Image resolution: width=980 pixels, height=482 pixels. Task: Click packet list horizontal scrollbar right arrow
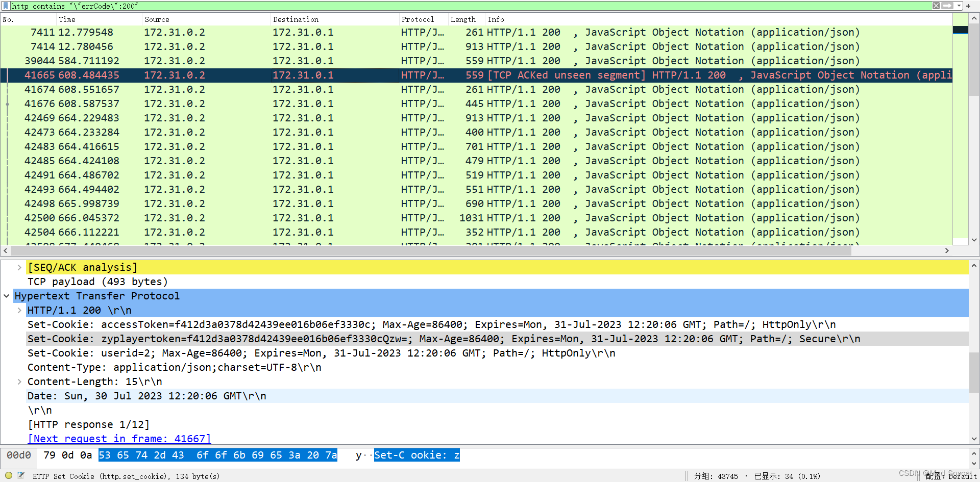[947, 250]
